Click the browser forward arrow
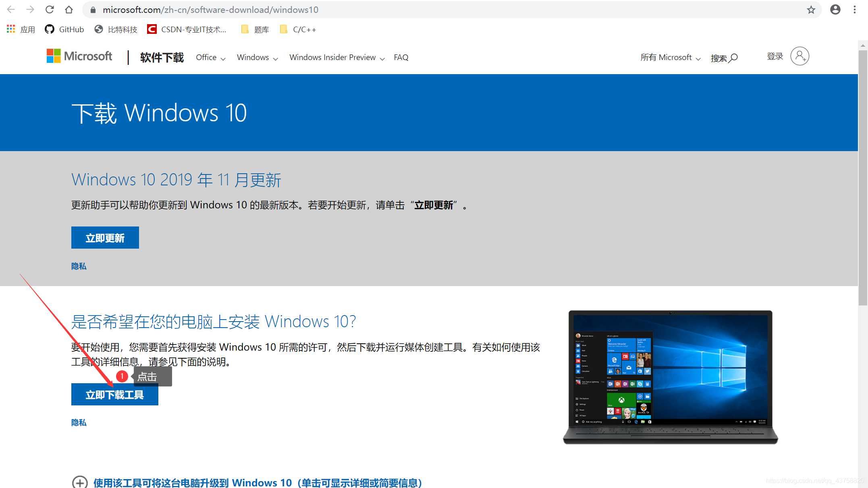The height and width of the screenshot is (488, 868). coord(30,10)
